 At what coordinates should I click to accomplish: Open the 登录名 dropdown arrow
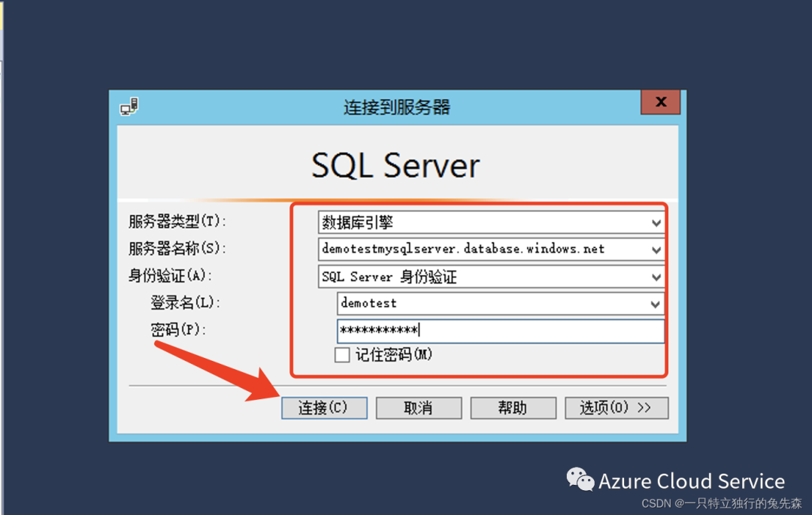click(655, 304)
